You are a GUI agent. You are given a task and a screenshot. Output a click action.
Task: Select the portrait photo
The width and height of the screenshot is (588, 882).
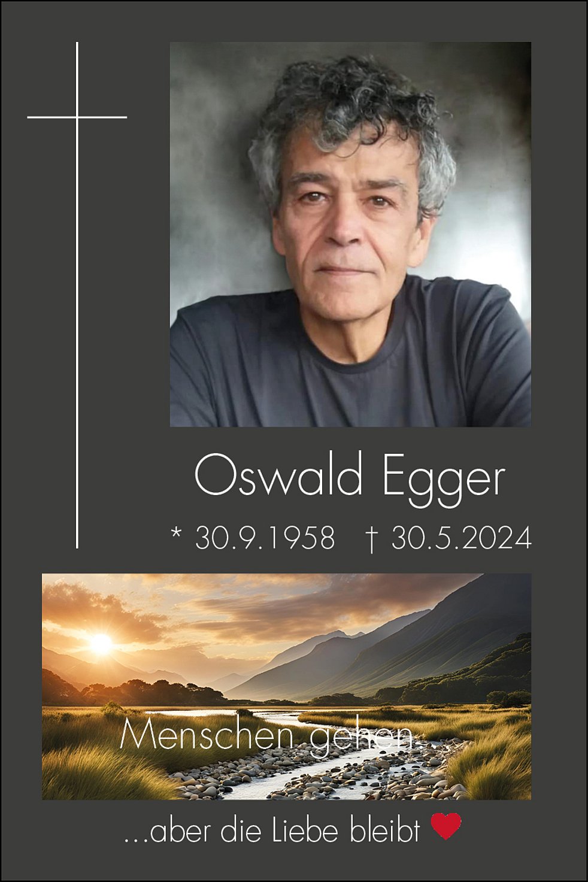tap(350, 234)
